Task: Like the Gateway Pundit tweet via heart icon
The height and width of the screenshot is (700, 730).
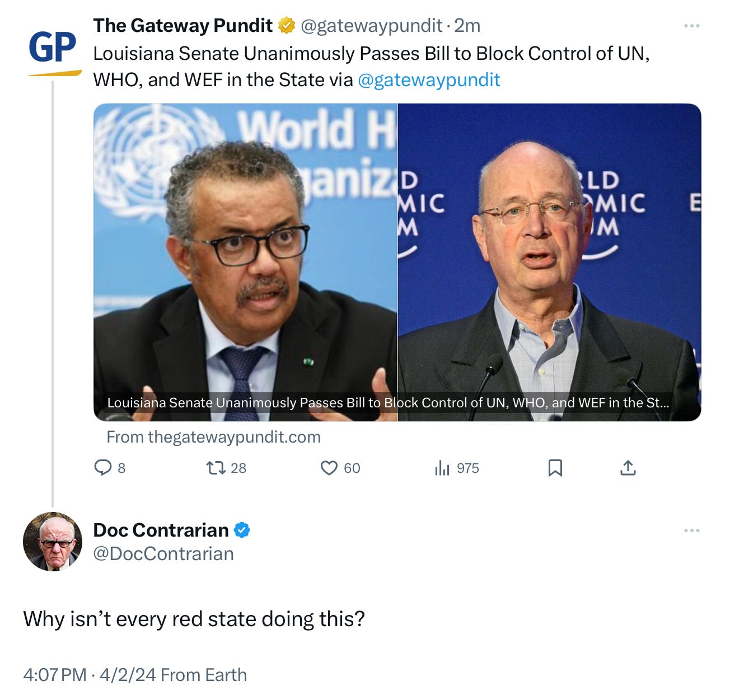Action: (329, 467)
